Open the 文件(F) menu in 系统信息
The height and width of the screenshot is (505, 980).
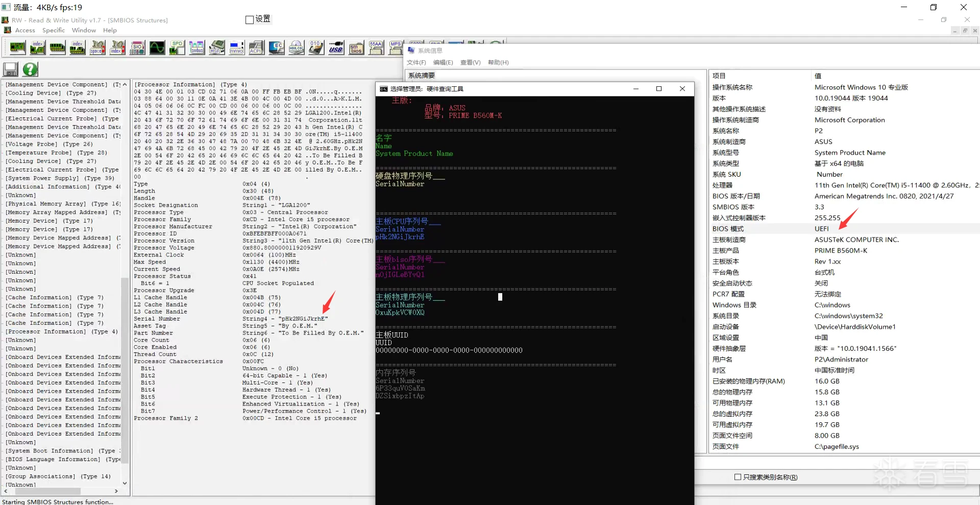pyautogui.click(x=416, y=62)
